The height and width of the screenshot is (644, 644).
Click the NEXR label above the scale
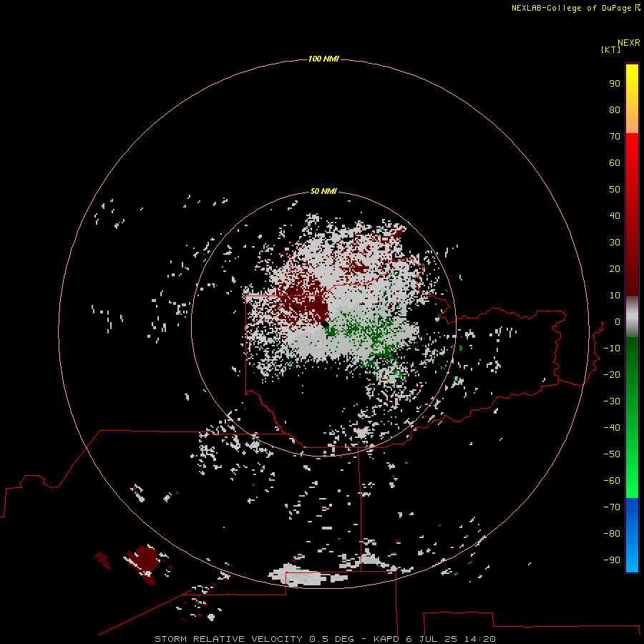629,43
